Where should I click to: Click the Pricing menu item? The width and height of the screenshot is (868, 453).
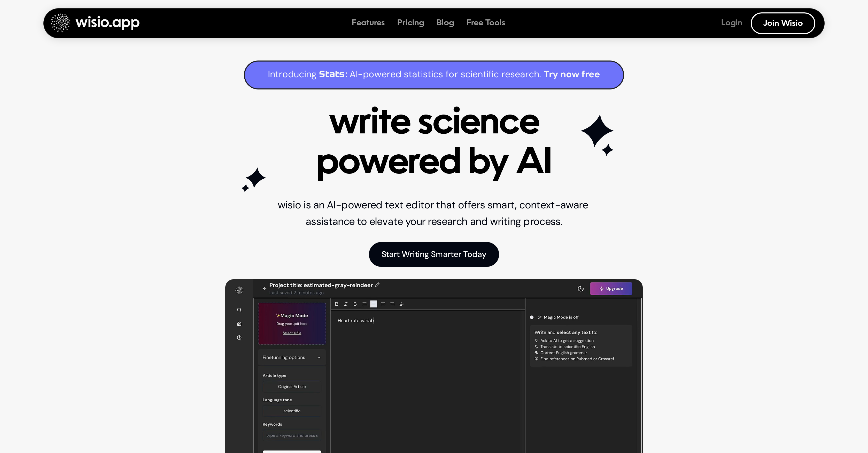pyautogui.click(x=410, y=23)
